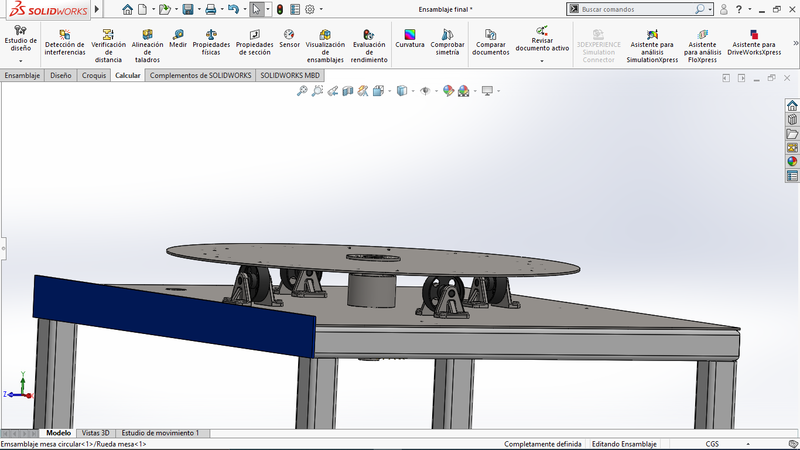The height and width of the screenshot is (450, 800).
Task: Open Help question mark menu
Action: (x=738, y=9)
